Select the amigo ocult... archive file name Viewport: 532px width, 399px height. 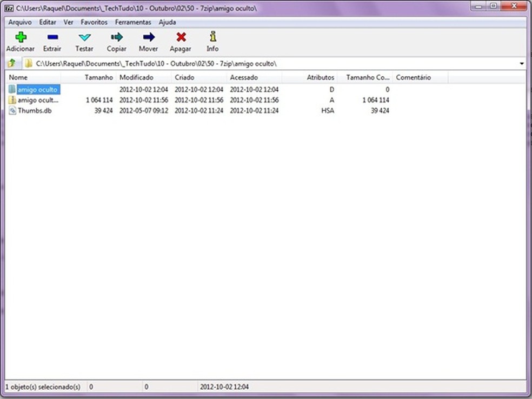(x=38, y=100)
